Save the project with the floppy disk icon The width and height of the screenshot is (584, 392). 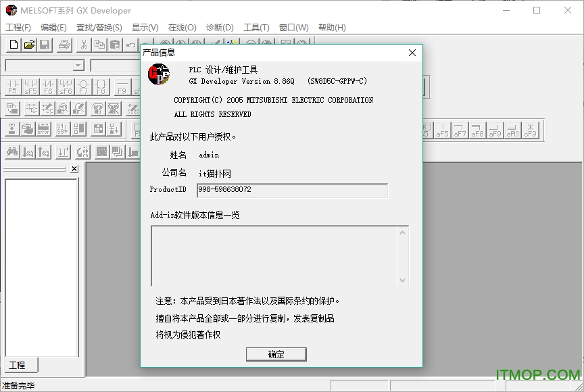click(x=45, y=45)
